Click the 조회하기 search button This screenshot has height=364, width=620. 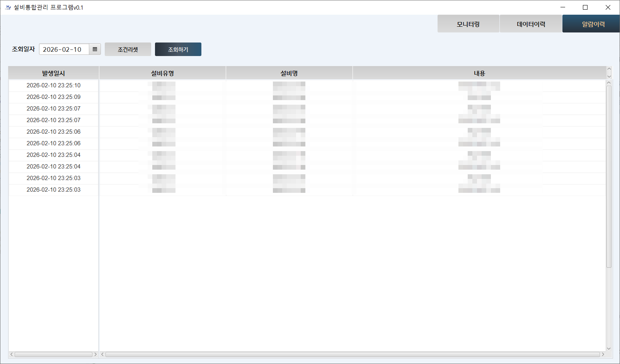tap(178, 49)
